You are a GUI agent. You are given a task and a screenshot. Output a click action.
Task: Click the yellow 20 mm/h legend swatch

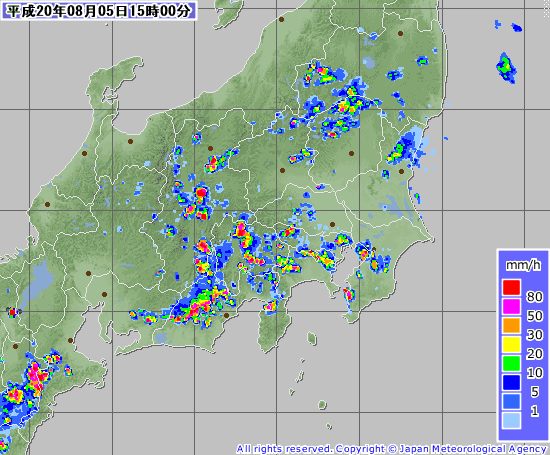[x=511, y=344]
